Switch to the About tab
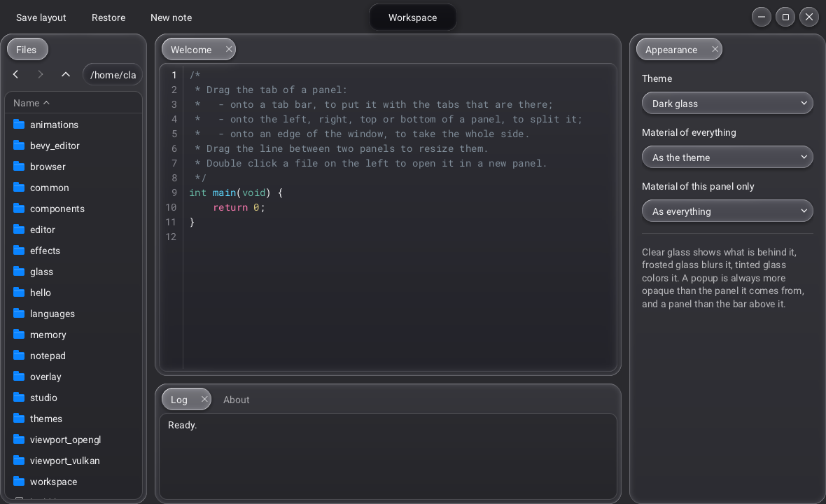The height and width of the screenshot is (504, 826). point(236,400)
